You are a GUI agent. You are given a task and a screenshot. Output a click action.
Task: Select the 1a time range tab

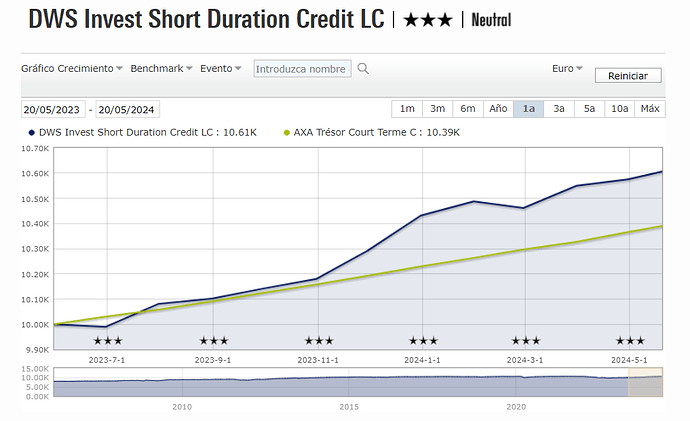tap(529, 109)
